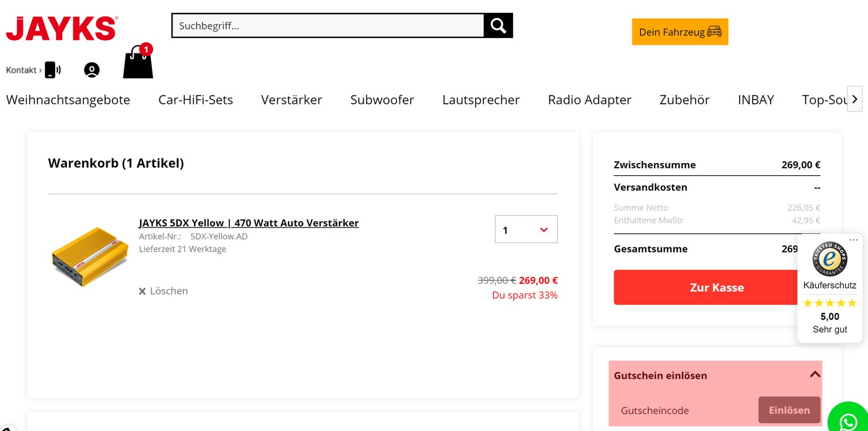
Task: Click the Warenkorb (1 Artikel) heading
Action: [x=116, y=163]
